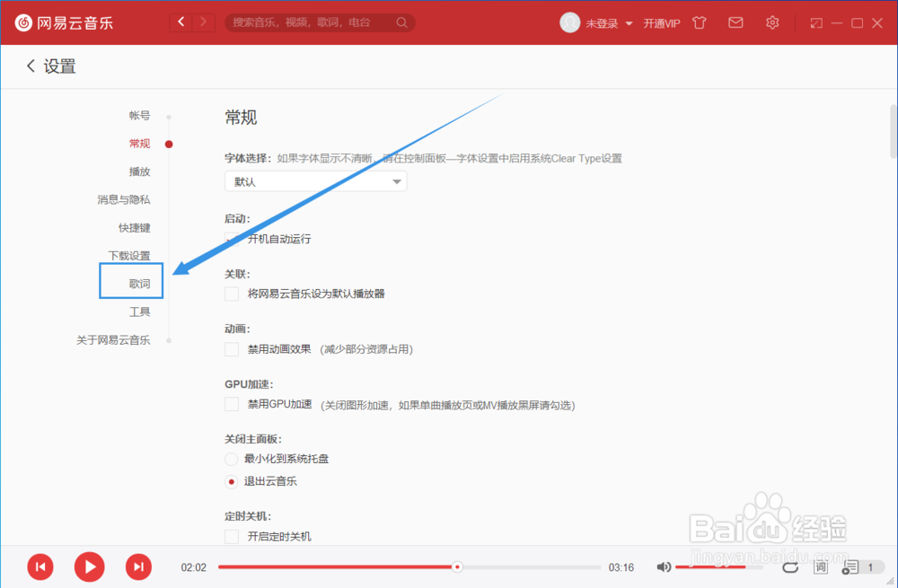
Task: Switch to mini mode icon
Action: (x=816, y=23)
